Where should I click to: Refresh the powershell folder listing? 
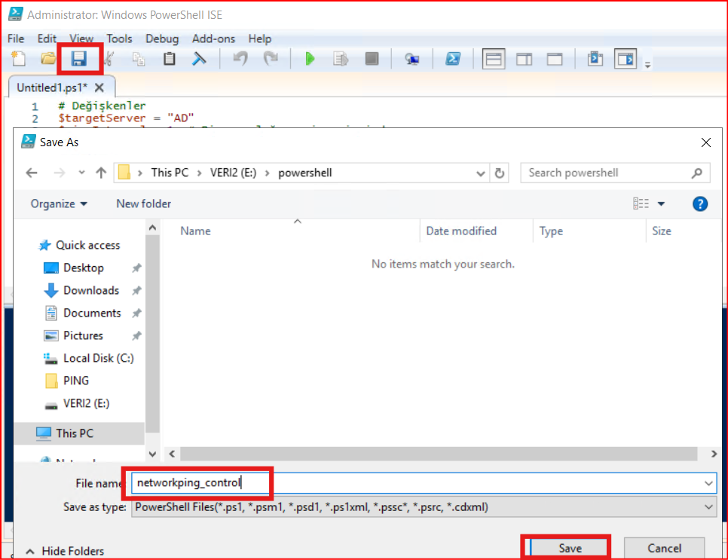pos(499,173)
